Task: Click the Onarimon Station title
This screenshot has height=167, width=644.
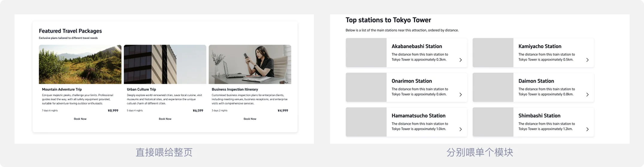Action: (x=412, y=81)
